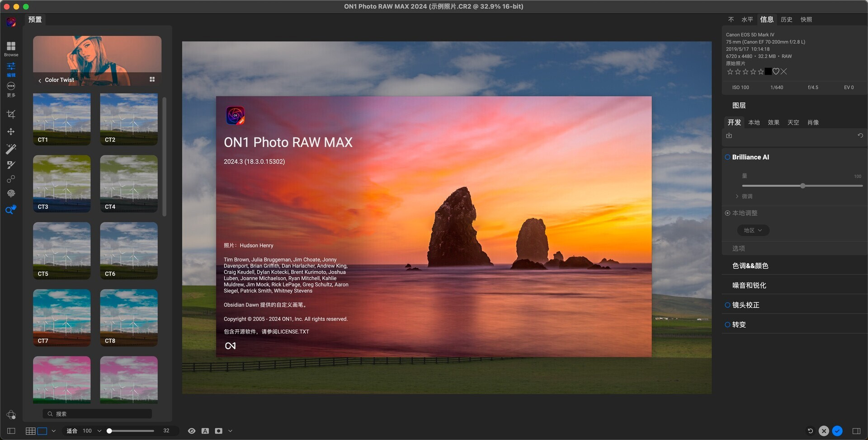
Task: Select the zoom and hand view tool
Action: coord(11,210)
